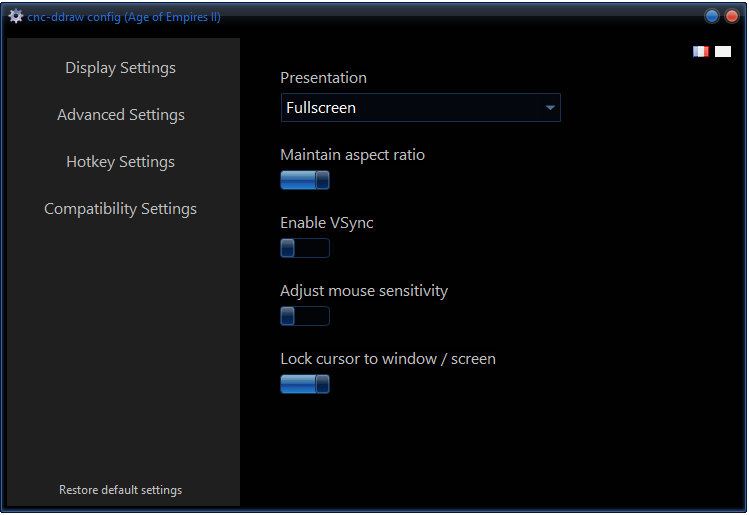Click the French flag language icon
The image size is (749, 515).
pyautogui.click(x=701, y=52)
